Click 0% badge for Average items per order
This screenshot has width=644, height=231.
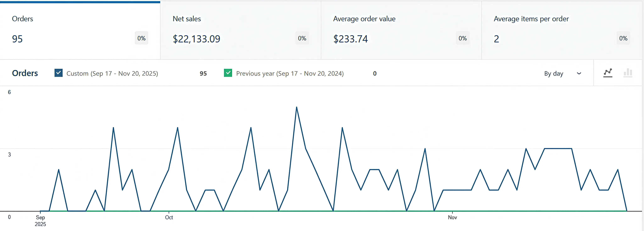623,38
